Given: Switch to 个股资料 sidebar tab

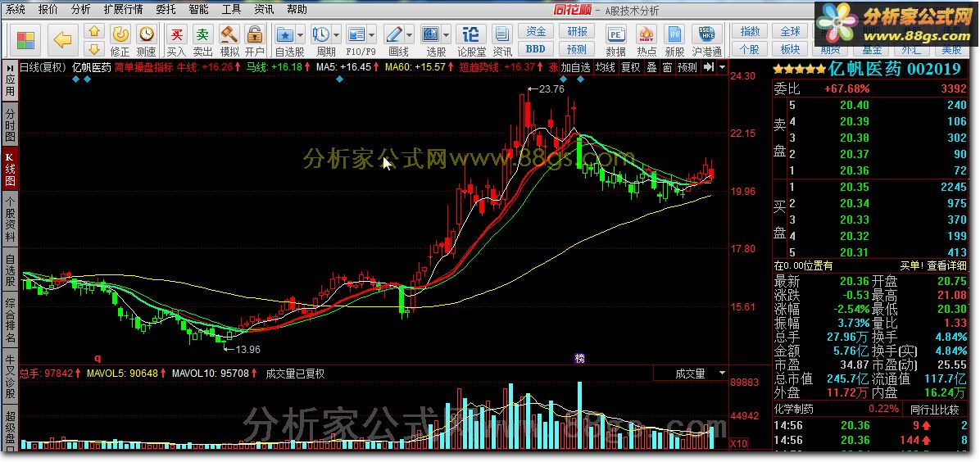Looking at the screenshot, I should pos(10,218).
